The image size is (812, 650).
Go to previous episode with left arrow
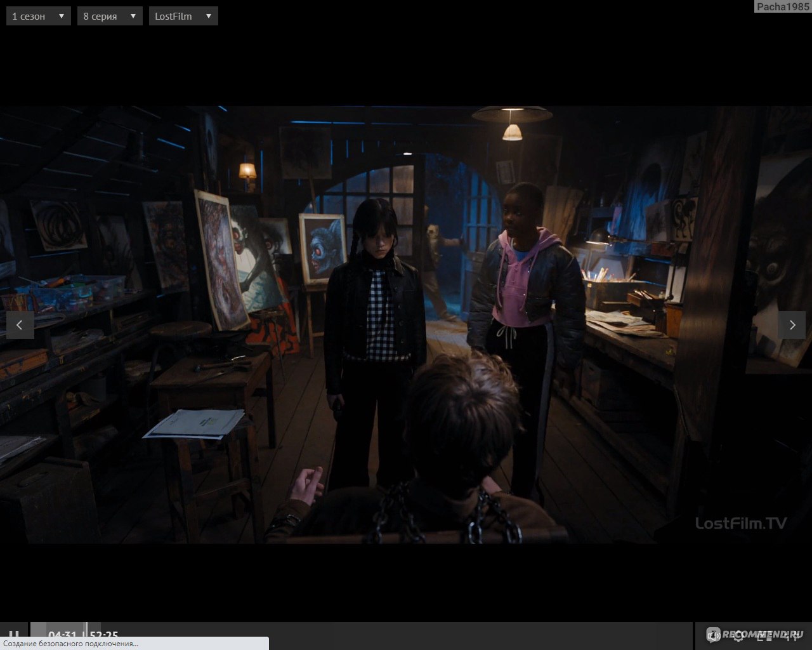click(x=20, y=325)
